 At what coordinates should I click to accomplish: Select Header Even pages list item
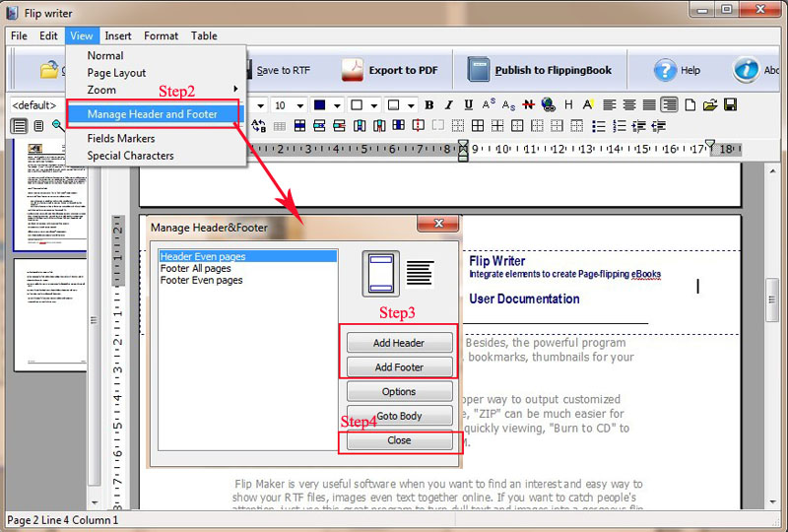point(248,256)
